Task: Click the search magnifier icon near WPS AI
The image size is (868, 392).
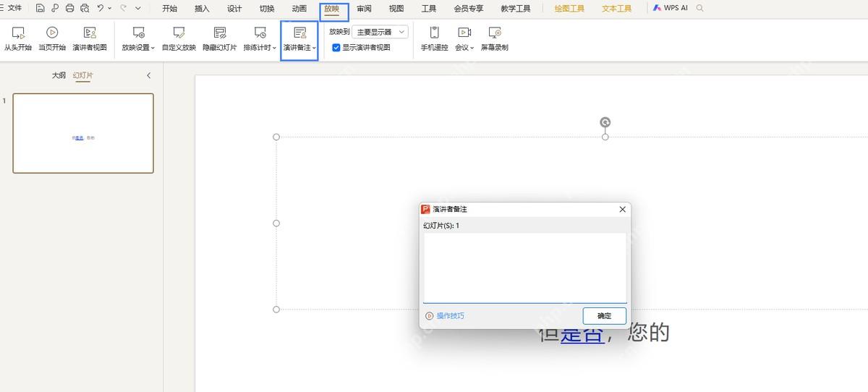Action: pyautogui.click(x=699, y=8)
